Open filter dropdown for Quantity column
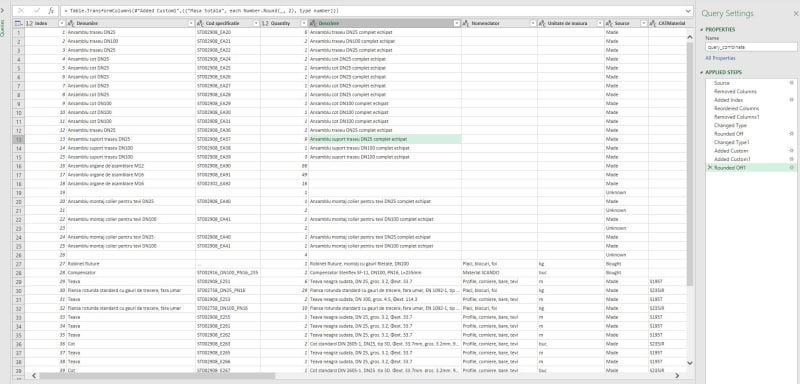This screenshot has height=384, width=800. 304,23
